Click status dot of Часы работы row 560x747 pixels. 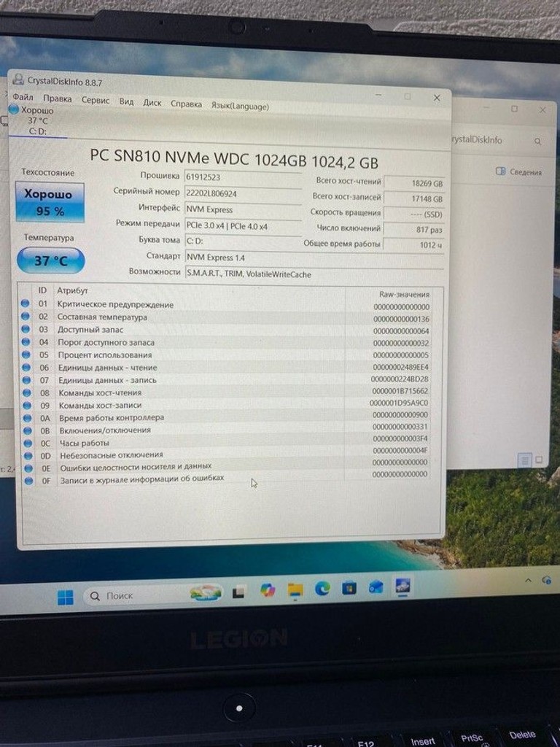coord(28,443)
